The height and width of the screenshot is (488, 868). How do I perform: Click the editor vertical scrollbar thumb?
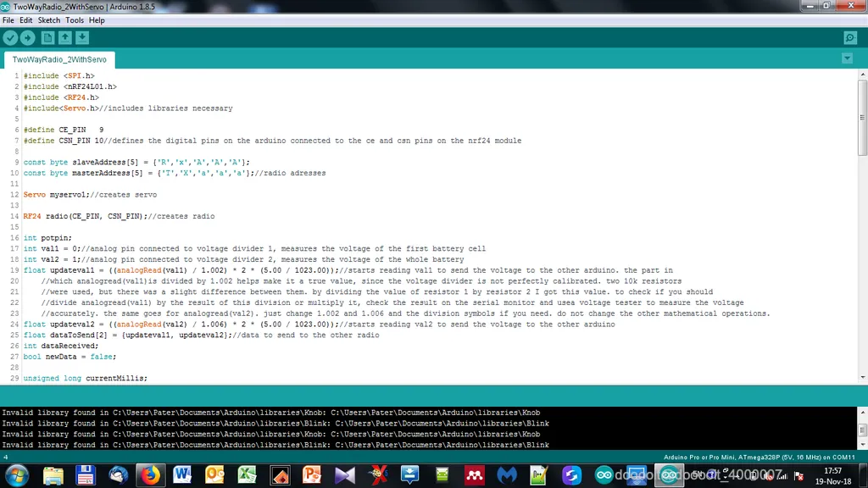(862, 117)
